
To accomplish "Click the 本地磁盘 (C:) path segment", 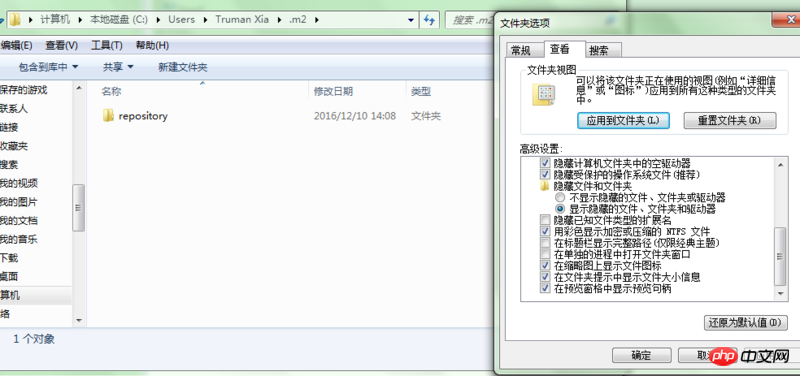I will (119, 20).
